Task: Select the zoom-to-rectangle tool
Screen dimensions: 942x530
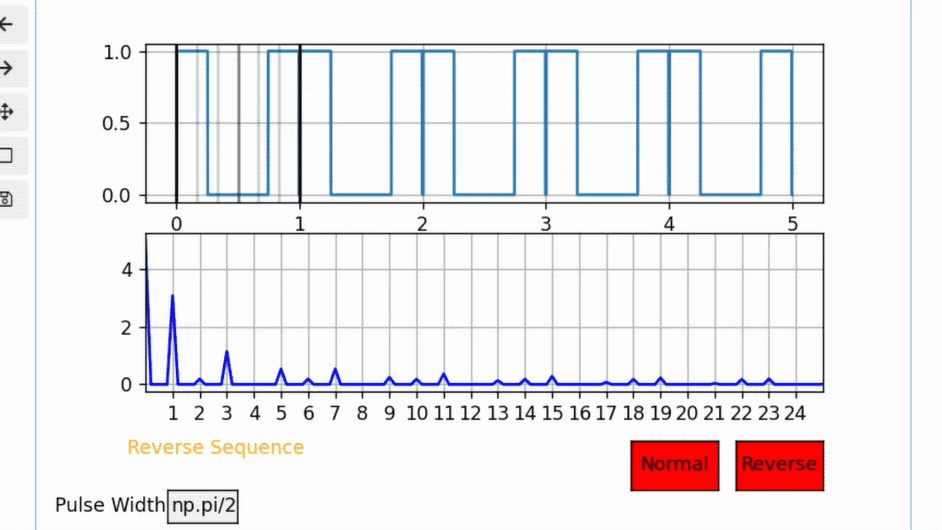Action: pos(6,155)
